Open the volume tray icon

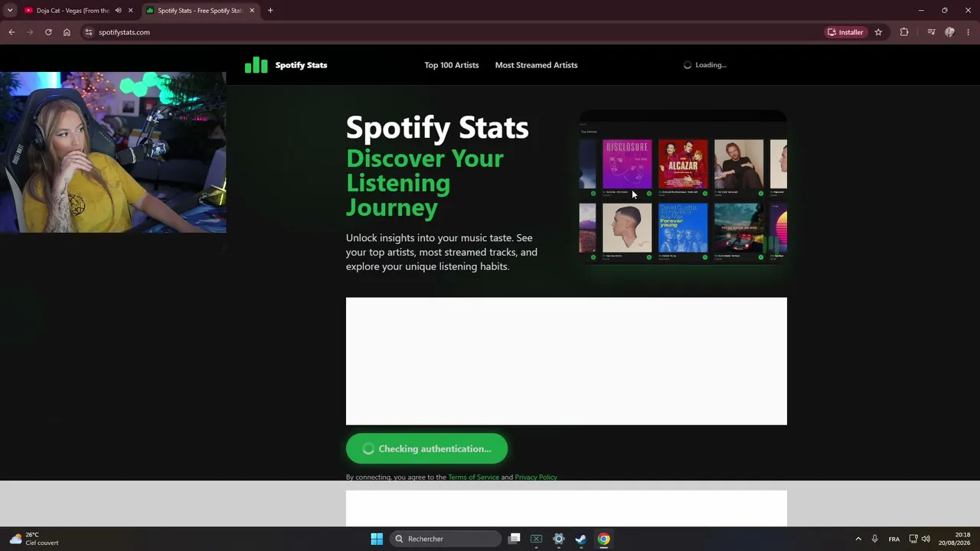pos(926,539)
